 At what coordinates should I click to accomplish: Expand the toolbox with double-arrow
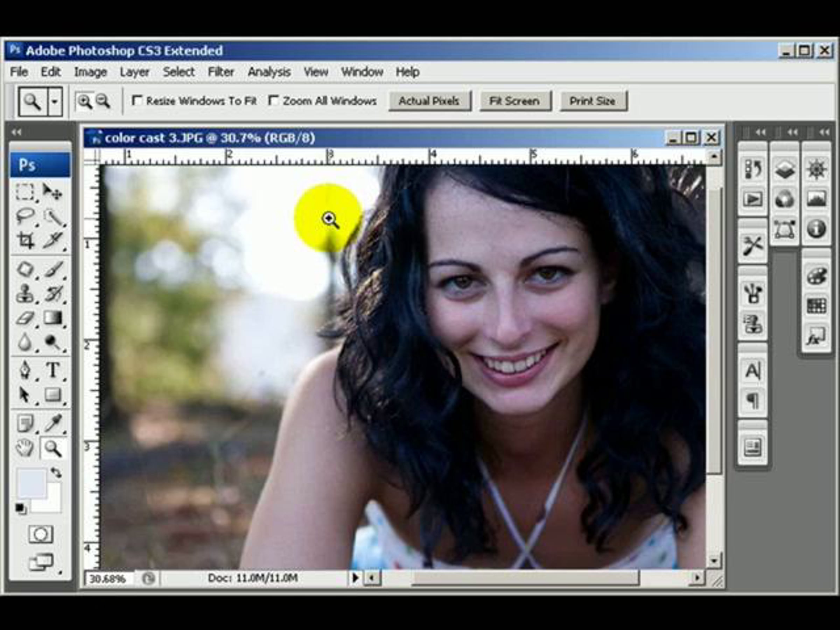[x=16, y=132]
